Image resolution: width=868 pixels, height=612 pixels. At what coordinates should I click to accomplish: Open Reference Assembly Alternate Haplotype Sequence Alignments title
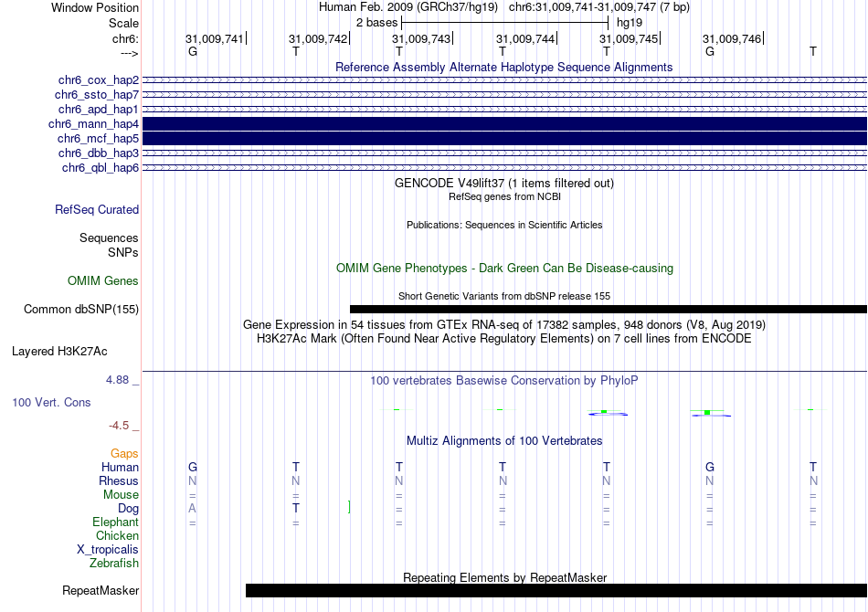point(503,67)
